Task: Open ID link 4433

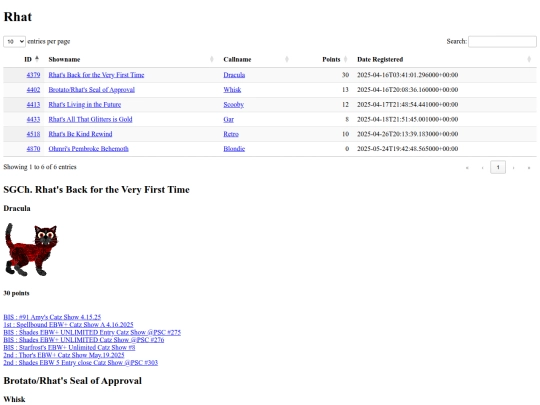Action: [33, 119]
